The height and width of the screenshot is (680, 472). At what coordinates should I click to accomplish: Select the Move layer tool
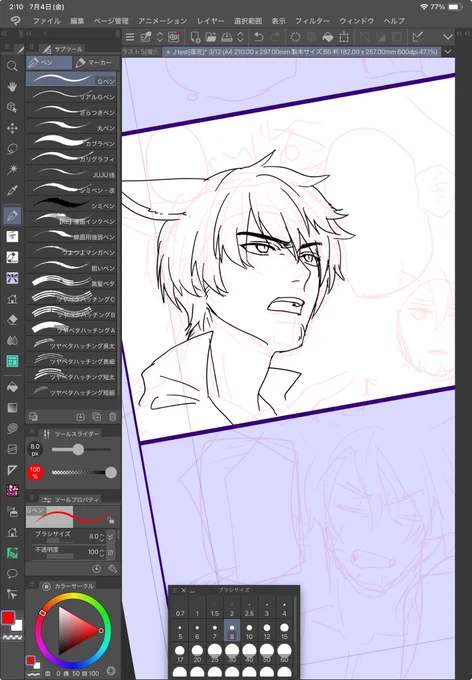click(x=12, y=128)
